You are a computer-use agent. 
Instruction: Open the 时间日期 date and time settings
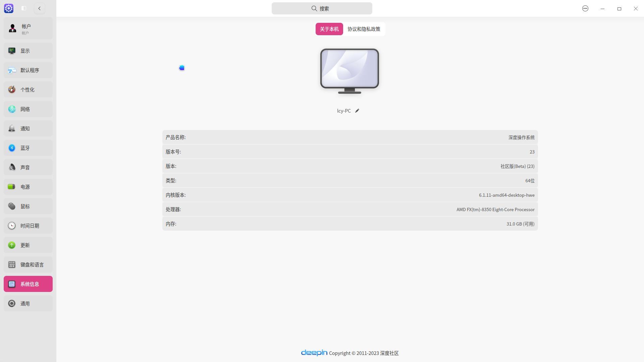pyautogui.click(x=28, y=226)
